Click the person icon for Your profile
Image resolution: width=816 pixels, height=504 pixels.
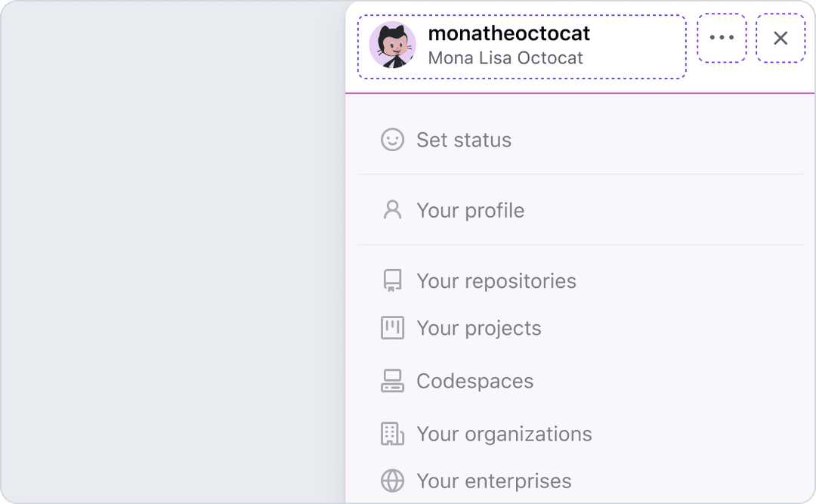[x=392, y=210]
